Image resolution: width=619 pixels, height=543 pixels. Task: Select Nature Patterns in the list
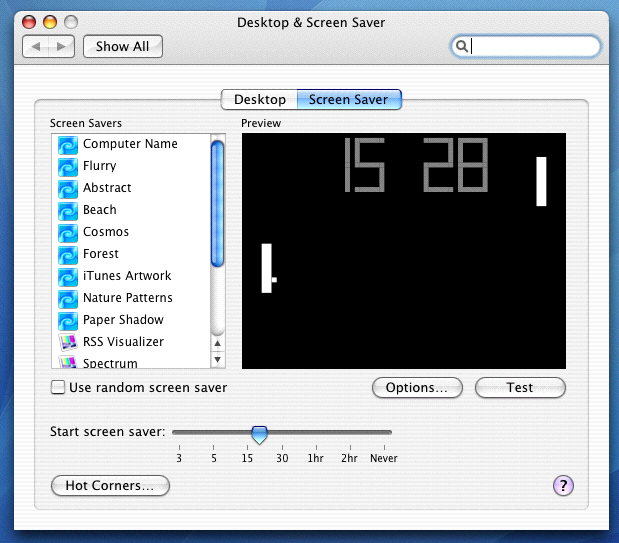point(131,298)
